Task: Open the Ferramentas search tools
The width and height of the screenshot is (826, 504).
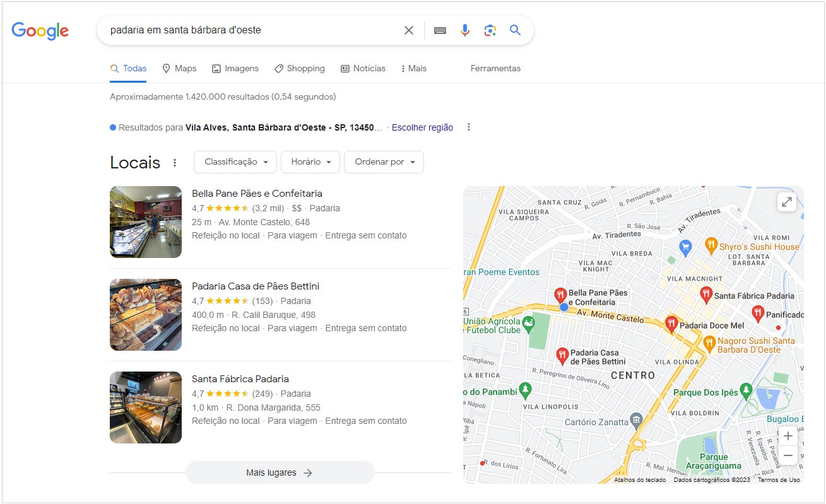Action: click(x=495, y=68)
